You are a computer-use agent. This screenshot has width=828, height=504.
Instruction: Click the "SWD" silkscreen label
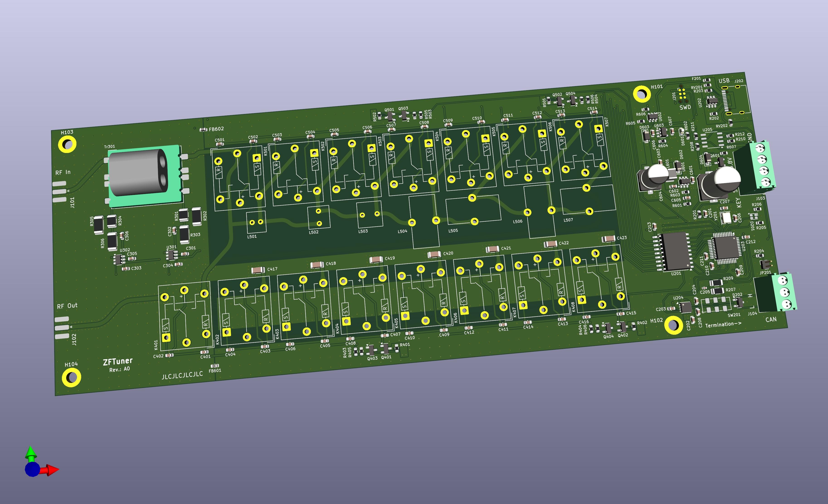685,107
